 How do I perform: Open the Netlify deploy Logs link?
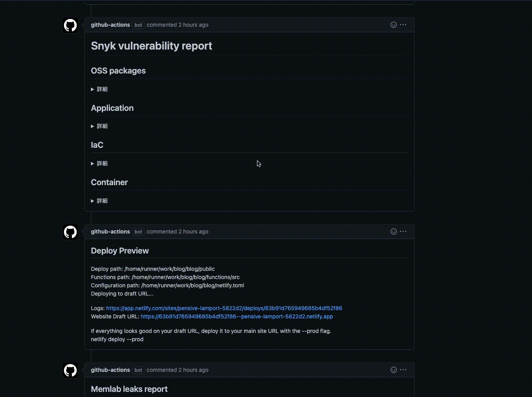click(224, 308)
